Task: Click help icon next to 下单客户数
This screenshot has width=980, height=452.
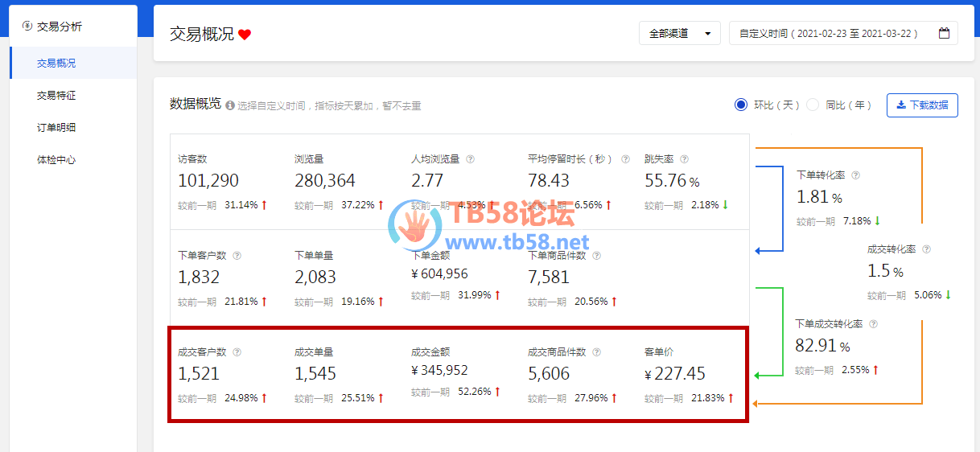Action: 237,256
